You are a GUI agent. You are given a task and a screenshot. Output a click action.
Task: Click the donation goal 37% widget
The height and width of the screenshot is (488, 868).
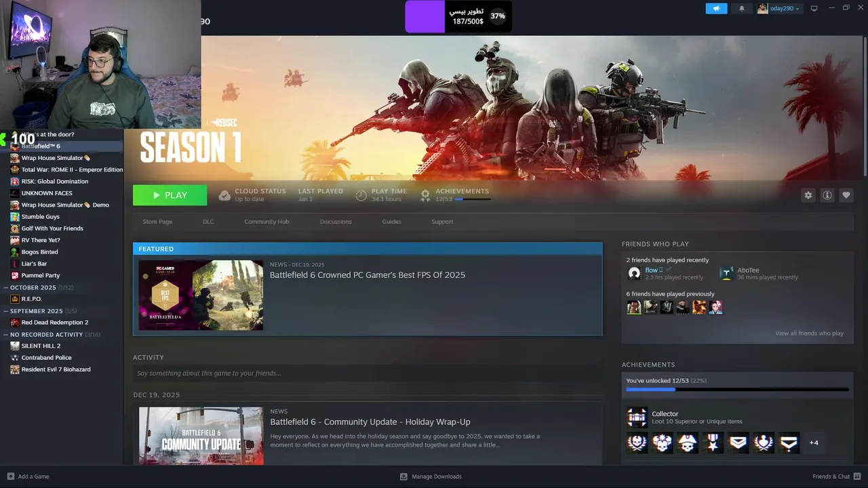tap(458, 16)
